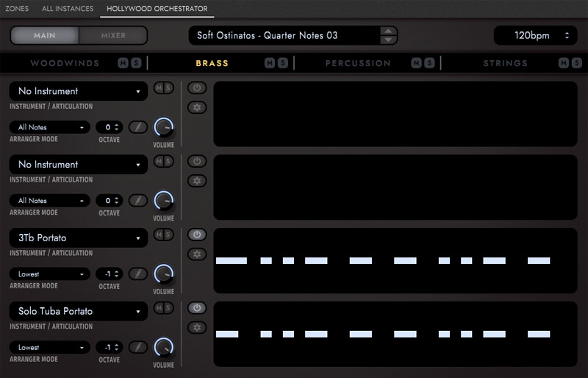The width and height of the screenshot is (588, 378).
Task: Switch to the All Instances tab
Action: 68,8
